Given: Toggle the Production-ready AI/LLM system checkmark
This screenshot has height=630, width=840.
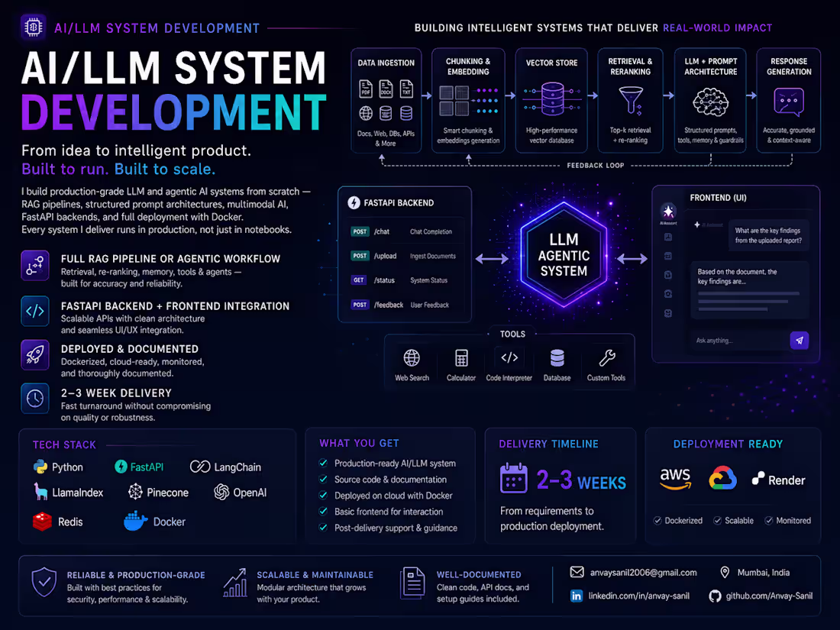Looking at the screenshot, I should pos(323,463).
